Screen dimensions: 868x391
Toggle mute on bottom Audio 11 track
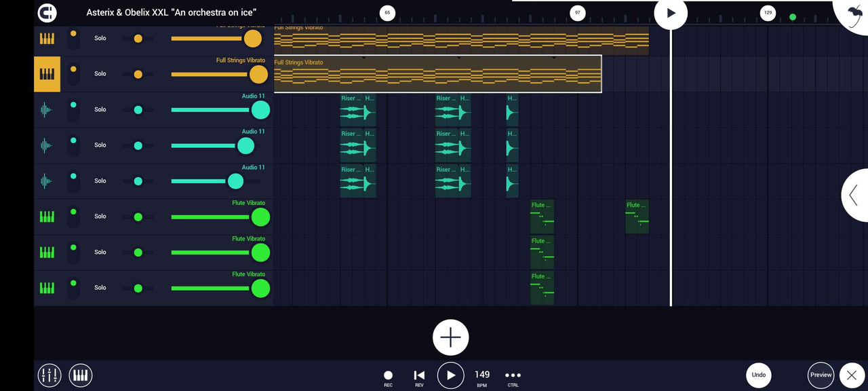[73, 181]
